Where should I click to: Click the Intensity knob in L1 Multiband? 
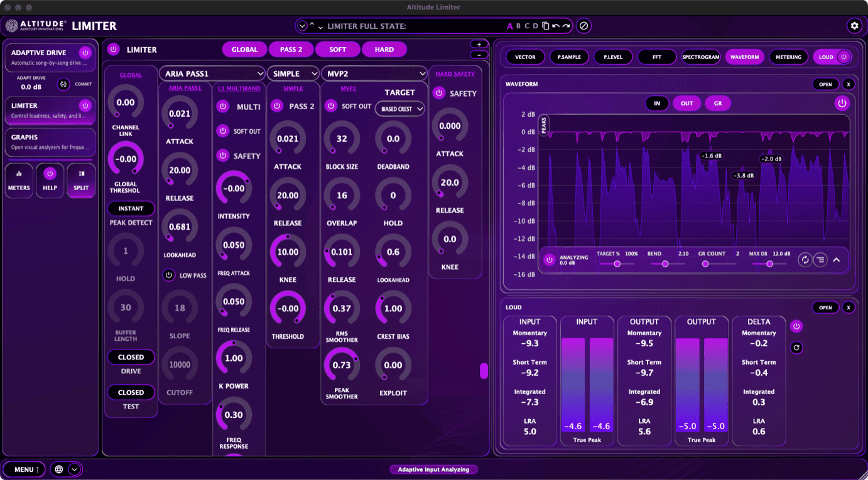234,188
